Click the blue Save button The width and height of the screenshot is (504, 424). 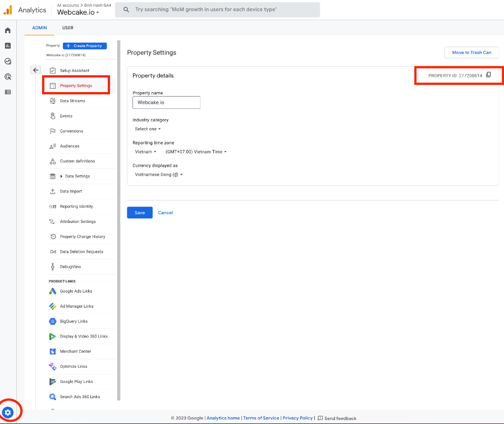140,213
